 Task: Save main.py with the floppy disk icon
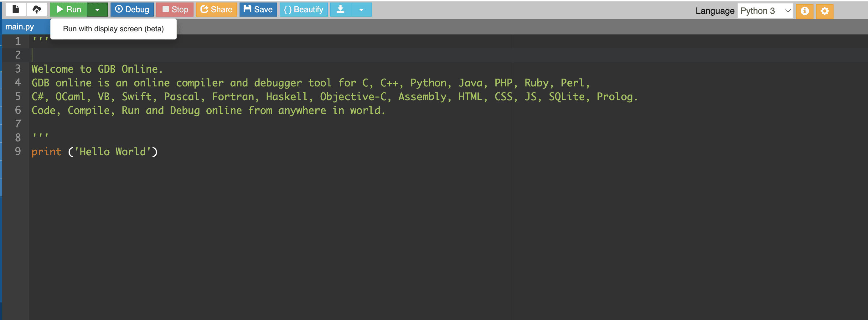(258, 9)
